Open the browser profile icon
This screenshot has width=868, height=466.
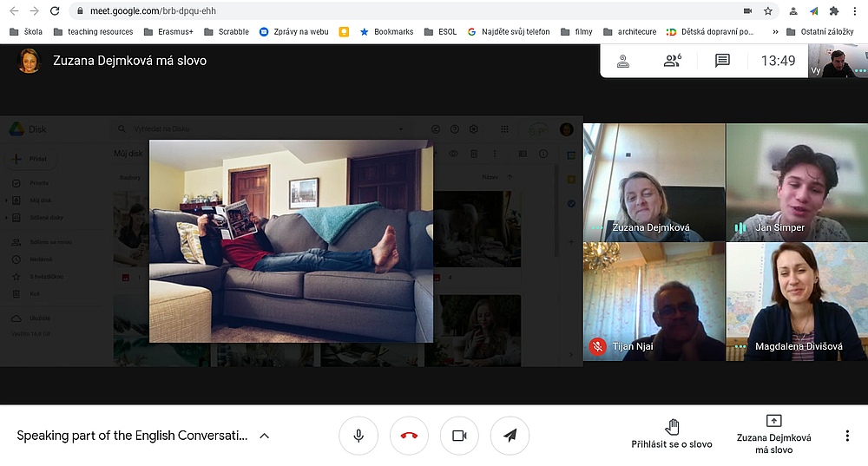point(793,10)
